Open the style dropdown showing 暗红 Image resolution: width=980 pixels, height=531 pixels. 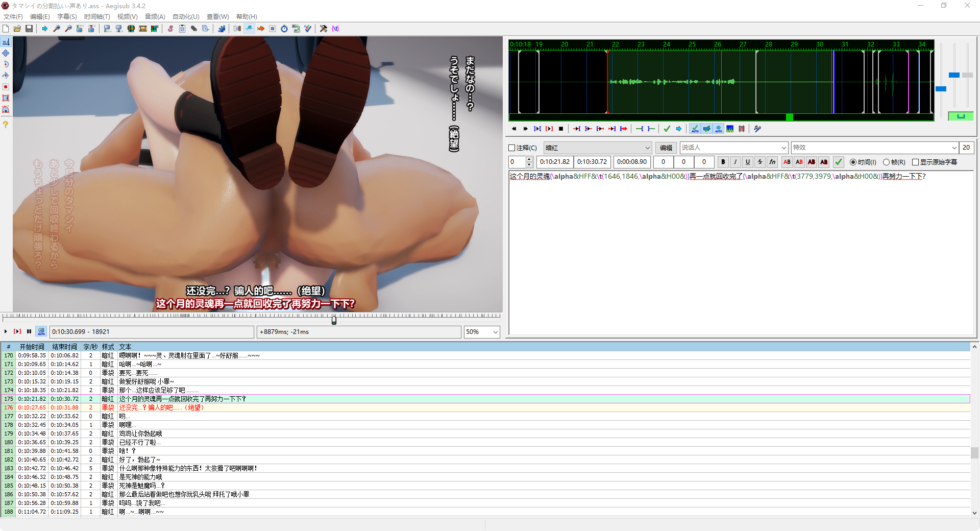pyautogui.click(x=598, y=148)
